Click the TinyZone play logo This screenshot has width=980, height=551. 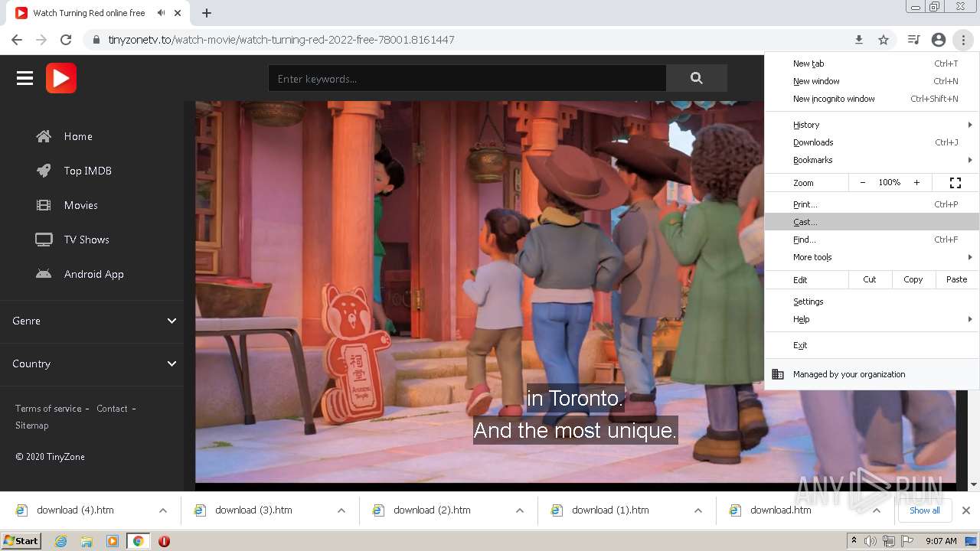(61, 78)
